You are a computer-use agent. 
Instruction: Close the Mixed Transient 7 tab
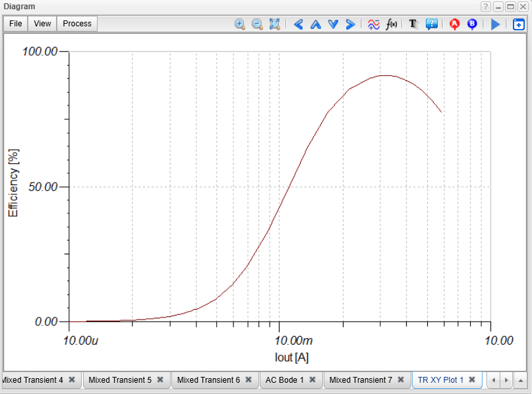coord(401,380)
